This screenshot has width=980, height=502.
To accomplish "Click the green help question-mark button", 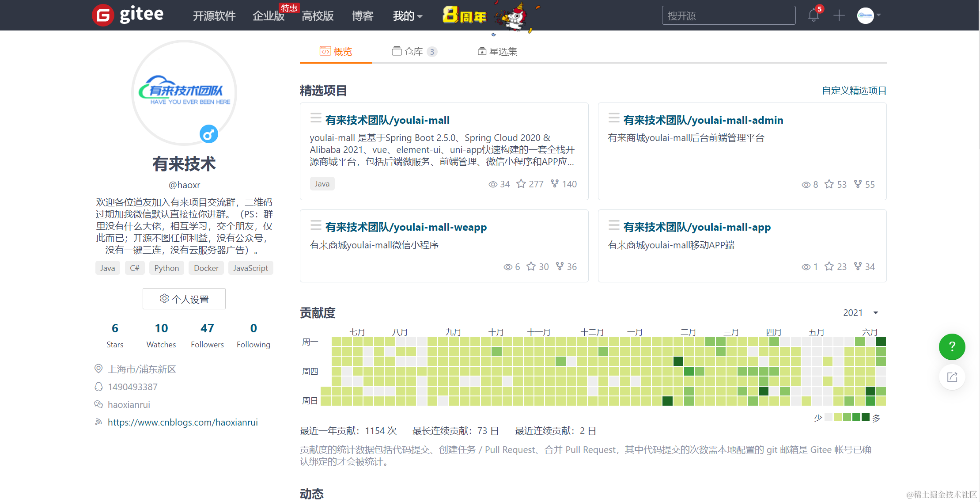I will click(x=952, y=347).
